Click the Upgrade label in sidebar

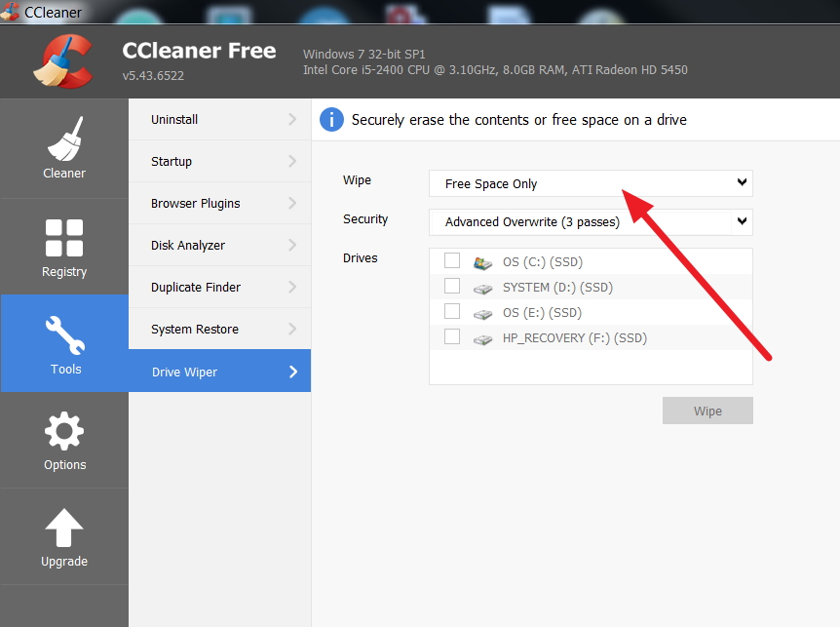coord(64,561)
